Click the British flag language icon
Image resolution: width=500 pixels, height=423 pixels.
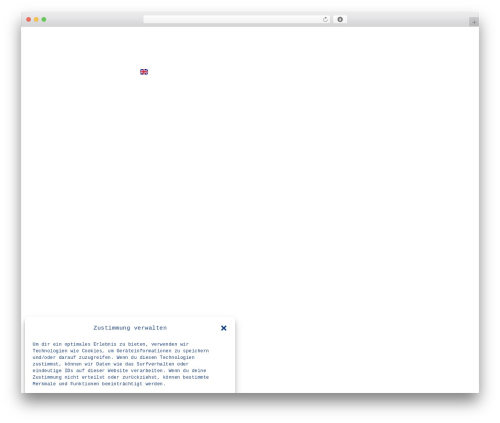(144, 72)
